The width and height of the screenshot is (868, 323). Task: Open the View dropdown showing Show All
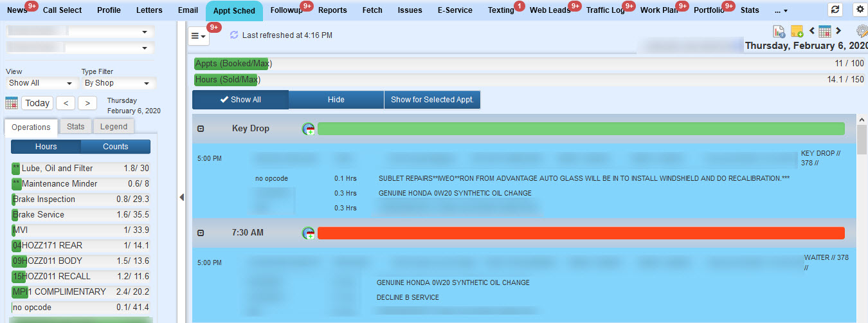pyautogui.click(x=41, y=83)
